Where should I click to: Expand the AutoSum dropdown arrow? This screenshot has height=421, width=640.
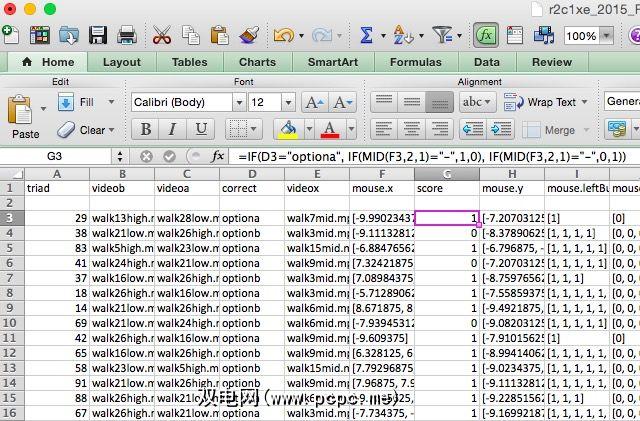[383, 36]
